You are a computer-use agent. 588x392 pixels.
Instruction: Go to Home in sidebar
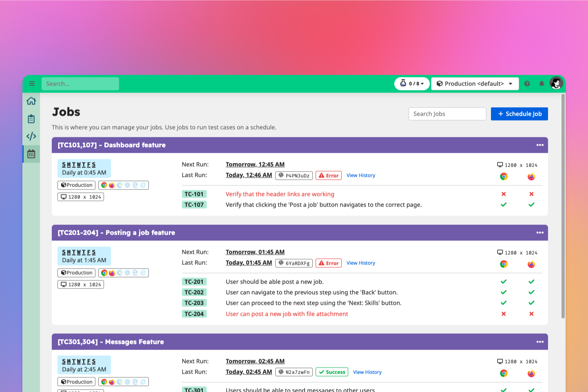31,101
